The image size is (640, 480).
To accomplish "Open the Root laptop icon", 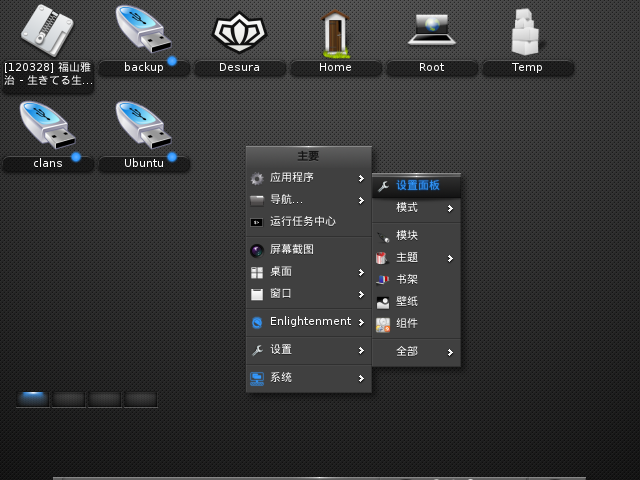I will 431,29.
